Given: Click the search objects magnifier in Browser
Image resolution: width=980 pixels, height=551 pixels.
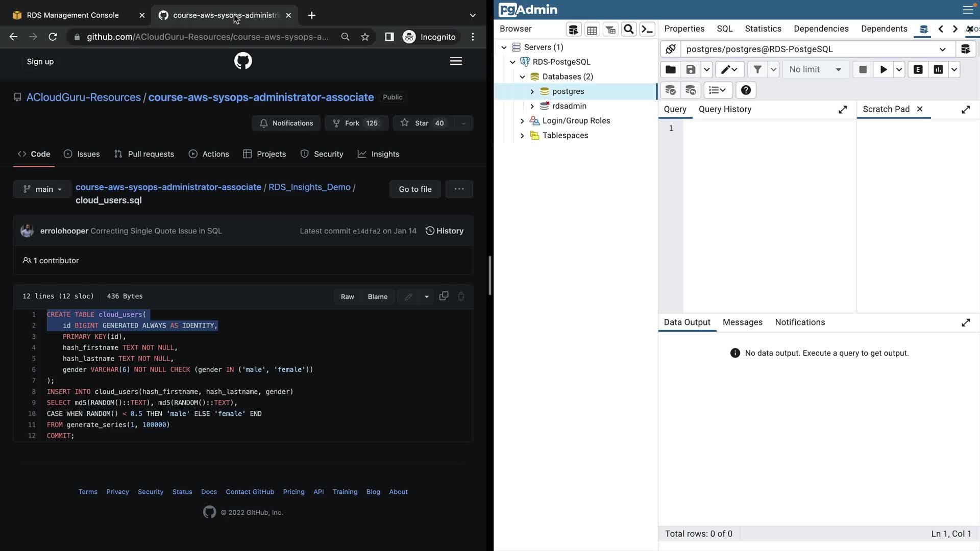Looking at the screenshot, I should coord(629,30).
